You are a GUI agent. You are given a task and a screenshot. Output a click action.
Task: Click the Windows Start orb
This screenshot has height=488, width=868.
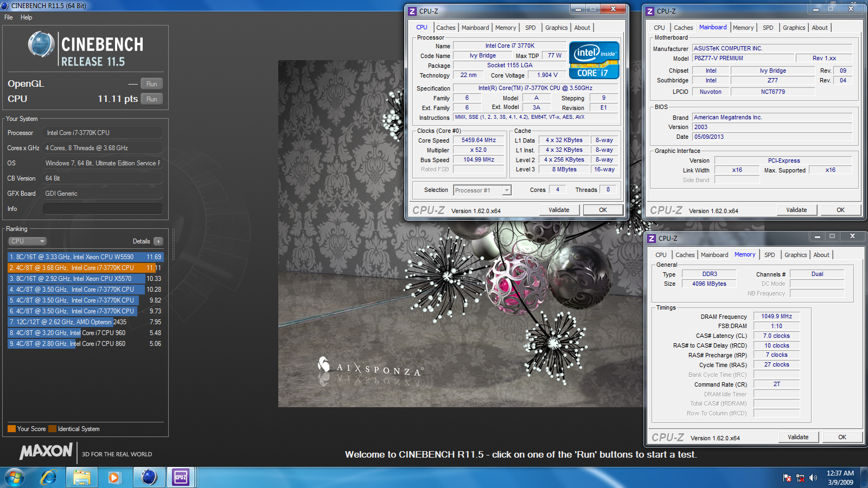[x=15, y=477]
